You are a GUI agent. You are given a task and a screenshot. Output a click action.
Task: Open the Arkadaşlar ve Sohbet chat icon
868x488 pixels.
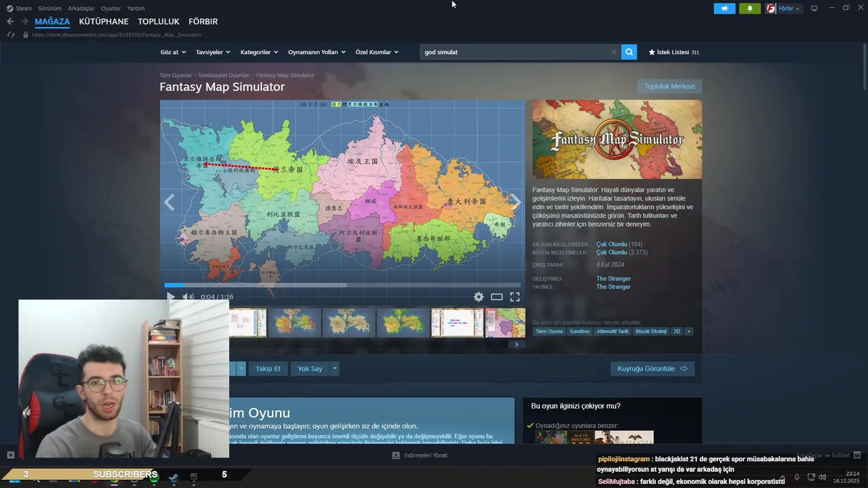tap(857, 455)
